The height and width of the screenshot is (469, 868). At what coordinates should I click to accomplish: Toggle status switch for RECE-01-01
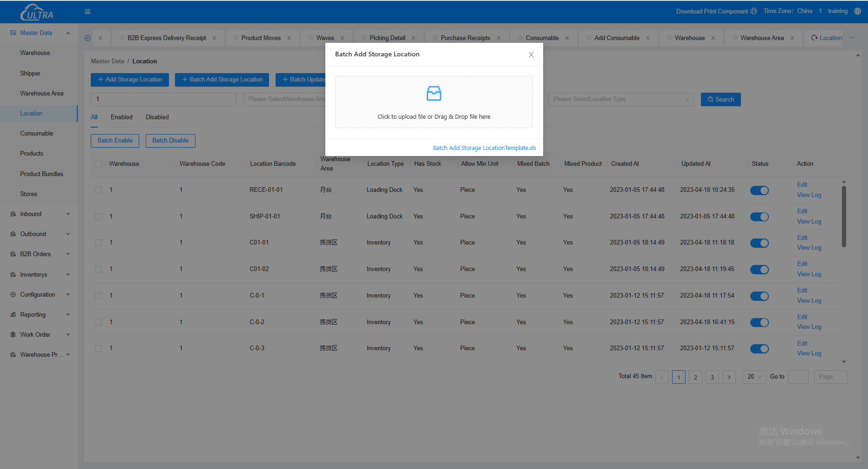coord(759,190)
